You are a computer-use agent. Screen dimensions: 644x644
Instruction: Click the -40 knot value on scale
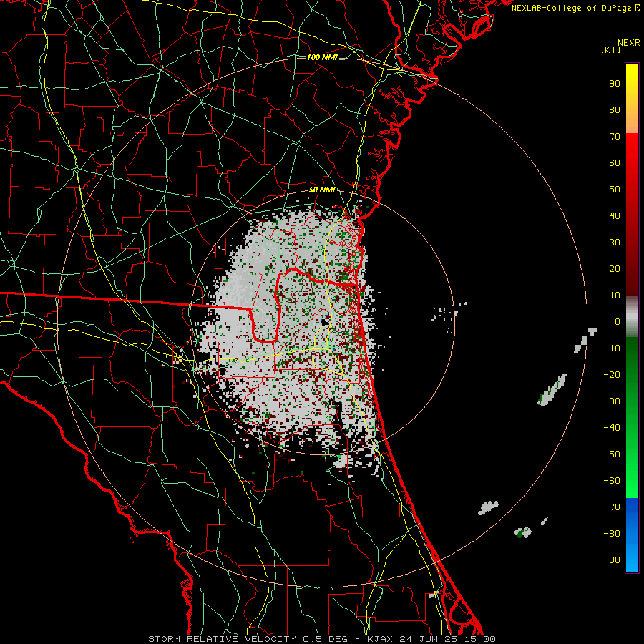tap(612, 428)
